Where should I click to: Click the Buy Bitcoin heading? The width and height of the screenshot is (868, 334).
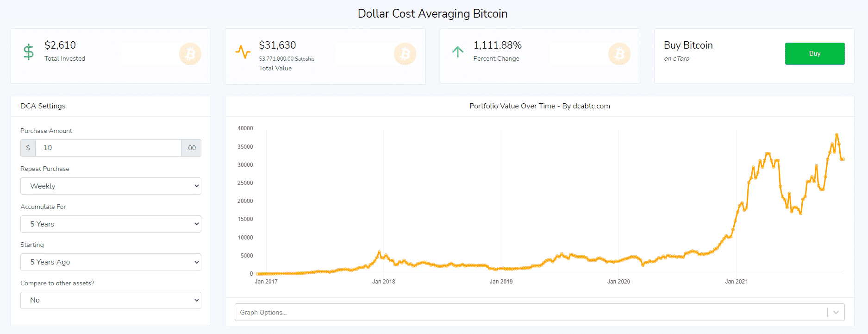point(688,45)
